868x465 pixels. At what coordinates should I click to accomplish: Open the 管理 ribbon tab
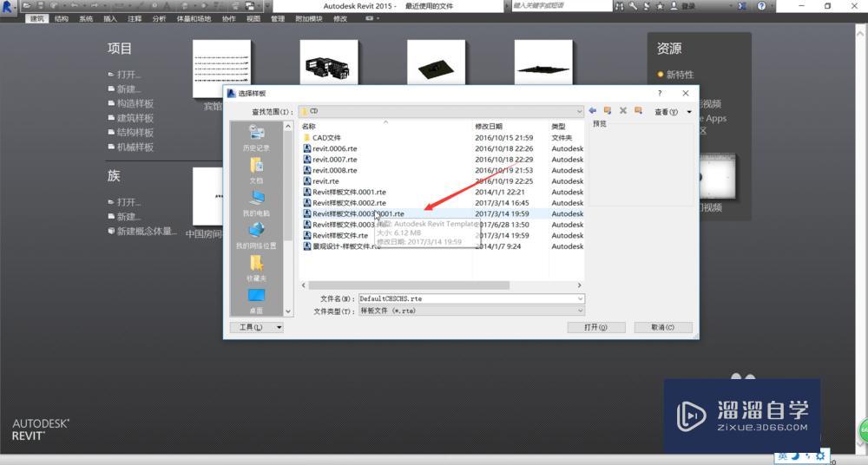pos(278,18)
